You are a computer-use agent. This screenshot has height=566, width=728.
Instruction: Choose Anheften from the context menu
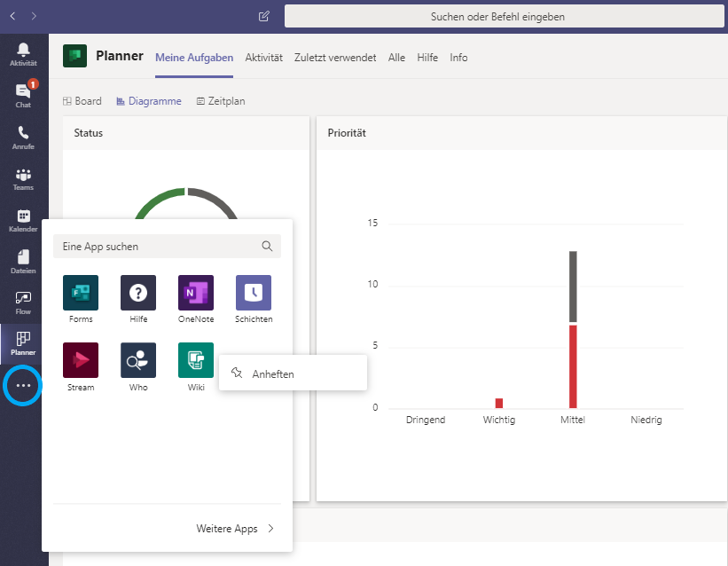point(293,373)
